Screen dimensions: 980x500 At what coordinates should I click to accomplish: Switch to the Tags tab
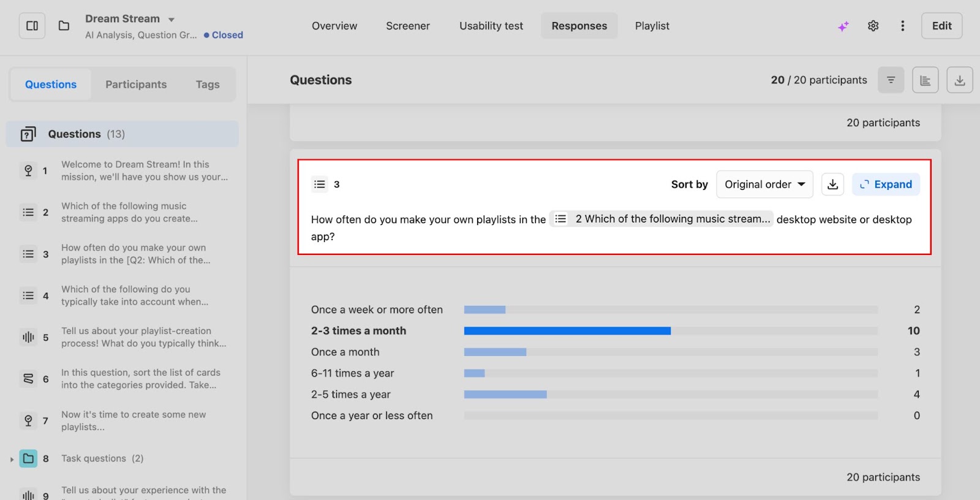coord(208,85)
